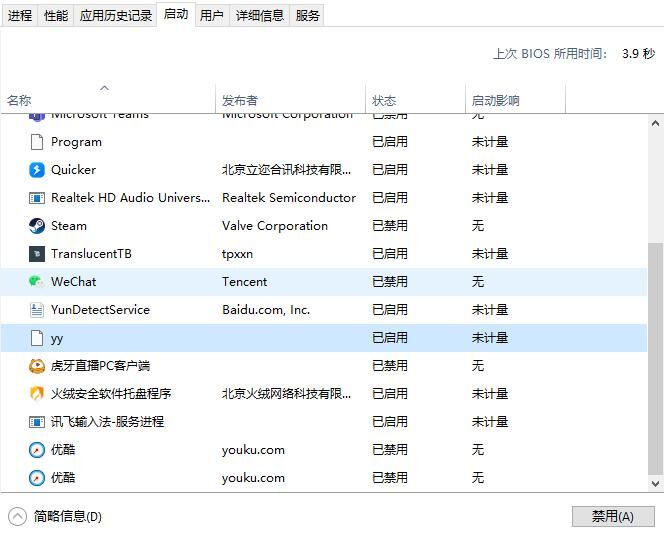This screenshot has width=664, height=541.
Task: Open the 详细信息 tab
Action: pyautogui.click(x=260, y=15)
